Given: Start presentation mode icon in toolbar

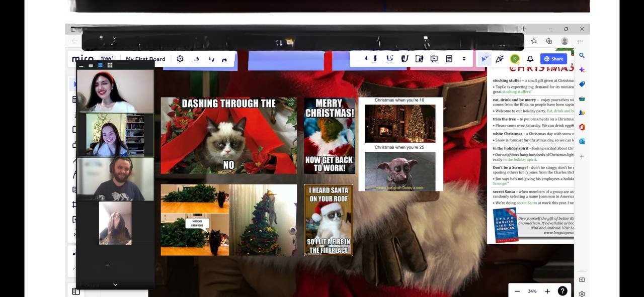Looking at the screenshot, I should pyautogui.click(x=434, y=59).
